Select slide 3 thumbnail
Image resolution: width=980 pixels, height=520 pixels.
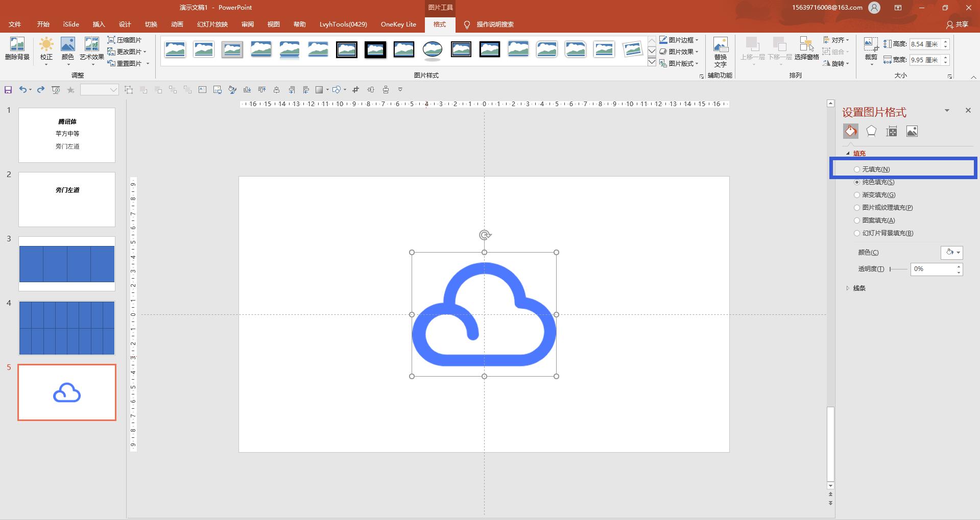(67, 264)
